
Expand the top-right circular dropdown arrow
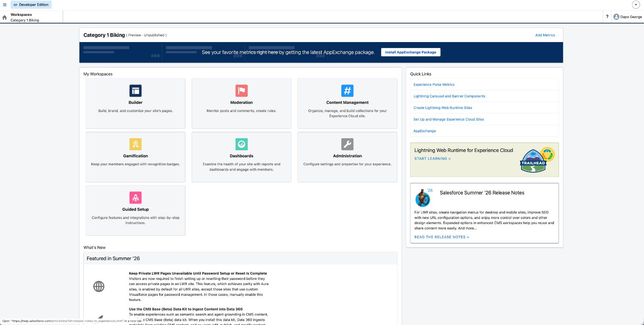[636, 5]
